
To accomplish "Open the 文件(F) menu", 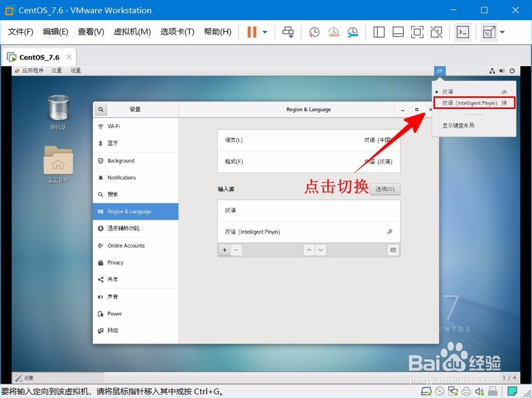I will click(20, 32).
